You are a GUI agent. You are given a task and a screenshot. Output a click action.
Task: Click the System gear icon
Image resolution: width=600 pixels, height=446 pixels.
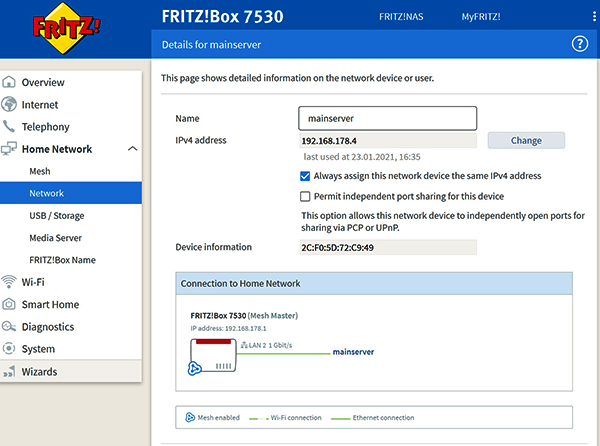pyautogui.click(x=9, y=348)
